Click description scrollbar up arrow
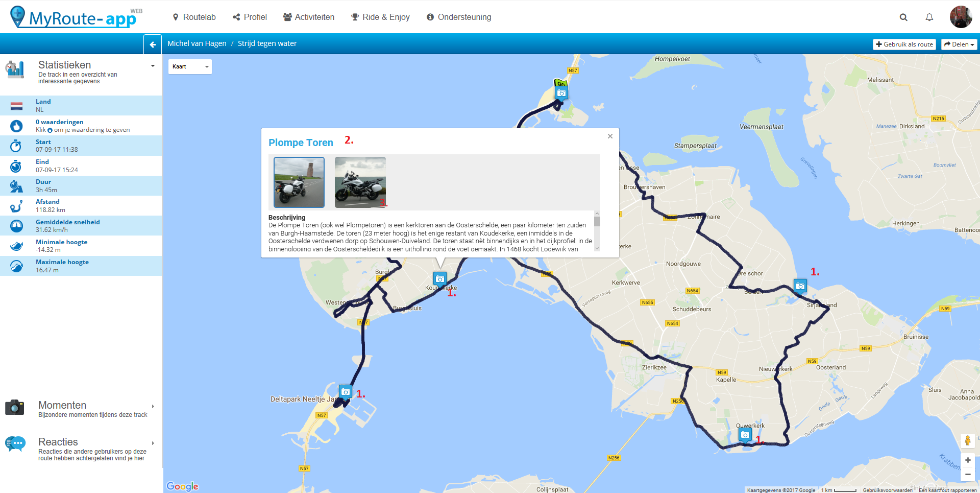Image resolution: width=980 pixels, height=493 pixels. 597,214
